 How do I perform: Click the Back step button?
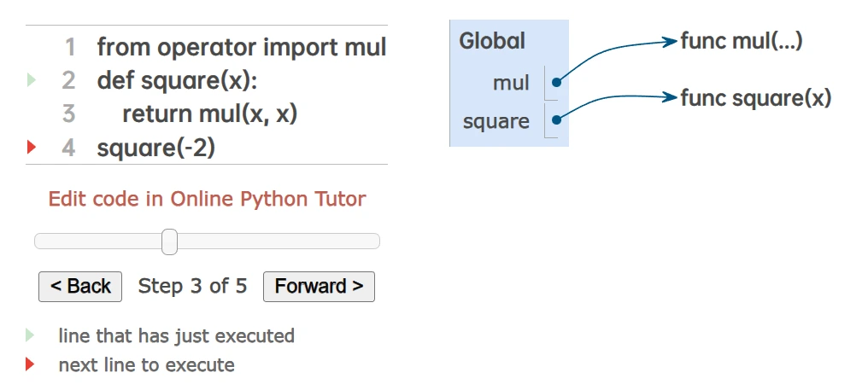click(80, 287)
